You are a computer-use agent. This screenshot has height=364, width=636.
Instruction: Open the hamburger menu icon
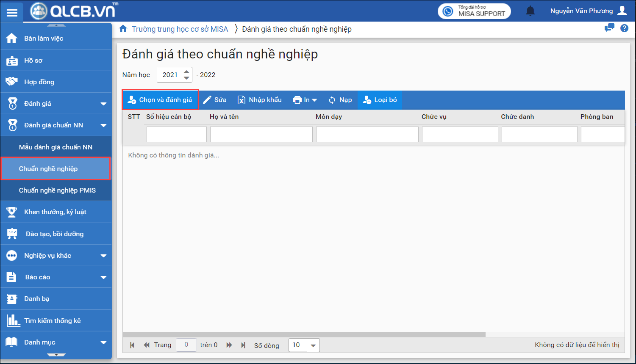[x=12, y=12]
